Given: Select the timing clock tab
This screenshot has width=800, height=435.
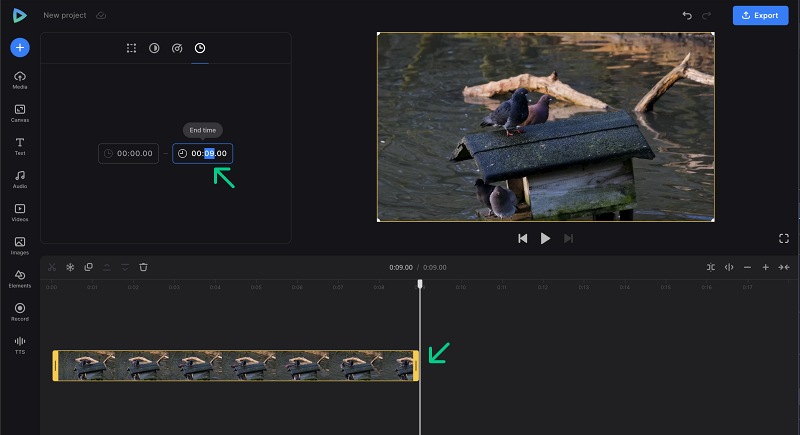Looking at the screenshot, I should pyautogui.click(x=200, y=48).
